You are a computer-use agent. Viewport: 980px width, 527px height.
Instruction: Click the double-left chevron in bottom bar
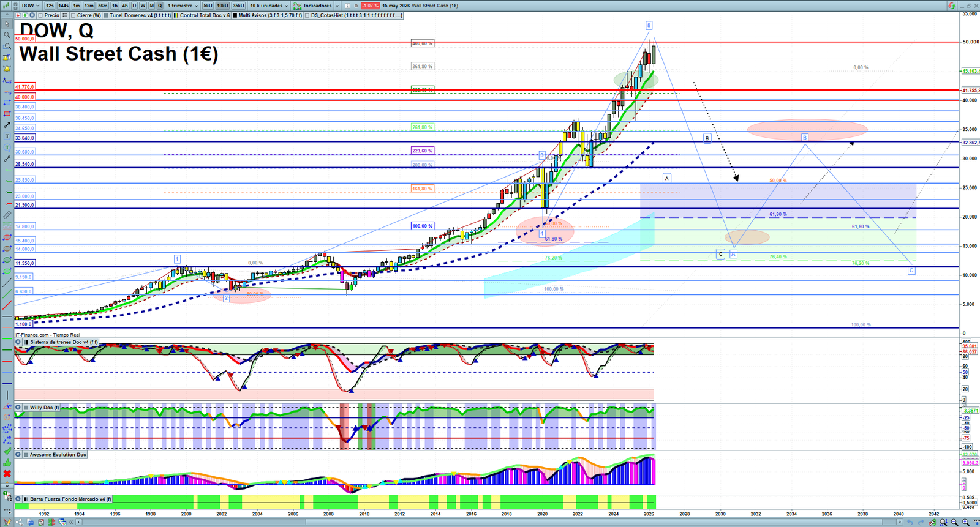(x=71, y=522)
